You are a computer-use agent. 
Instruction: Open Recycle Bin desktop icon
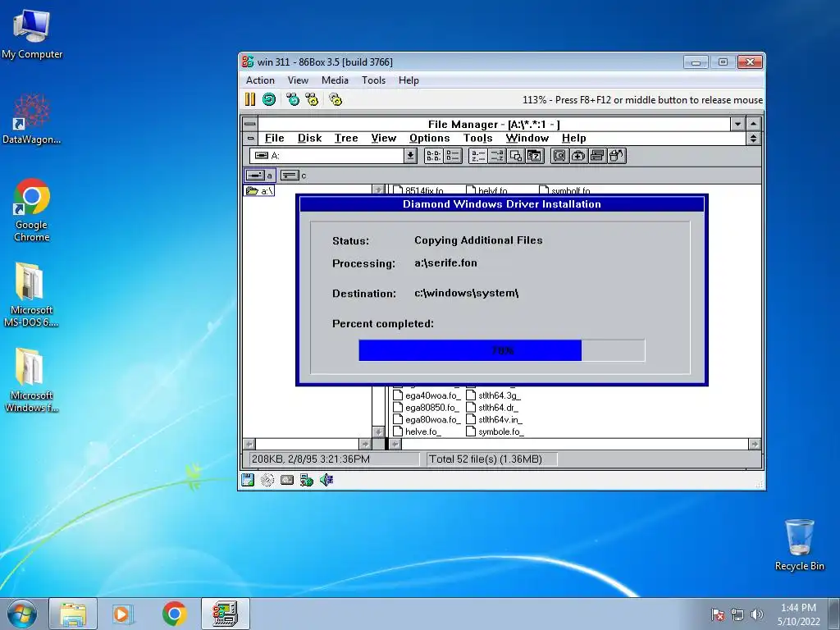[x=799, y=545]
